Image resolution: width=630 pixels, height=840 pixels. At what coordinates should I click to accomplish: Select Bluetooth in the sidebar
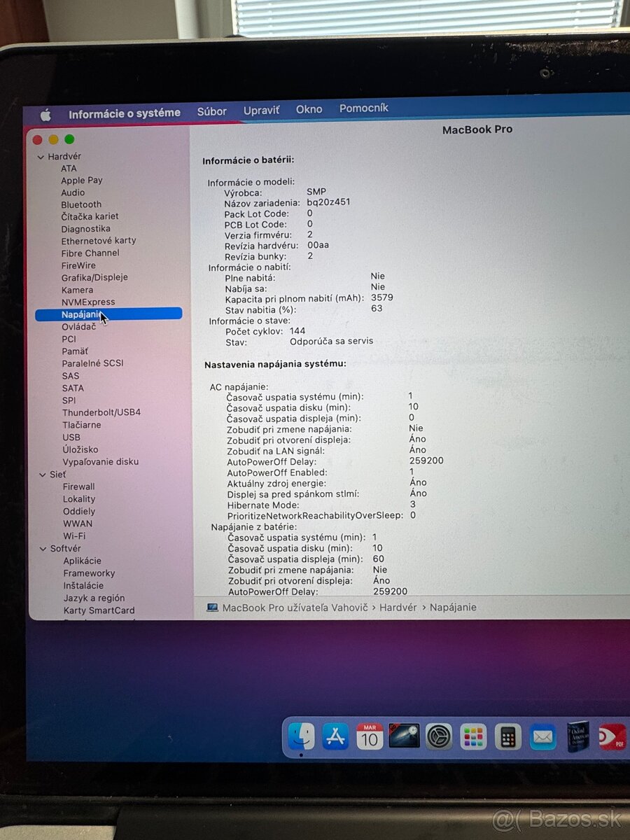pyautogui.click(x=81, y=204)
